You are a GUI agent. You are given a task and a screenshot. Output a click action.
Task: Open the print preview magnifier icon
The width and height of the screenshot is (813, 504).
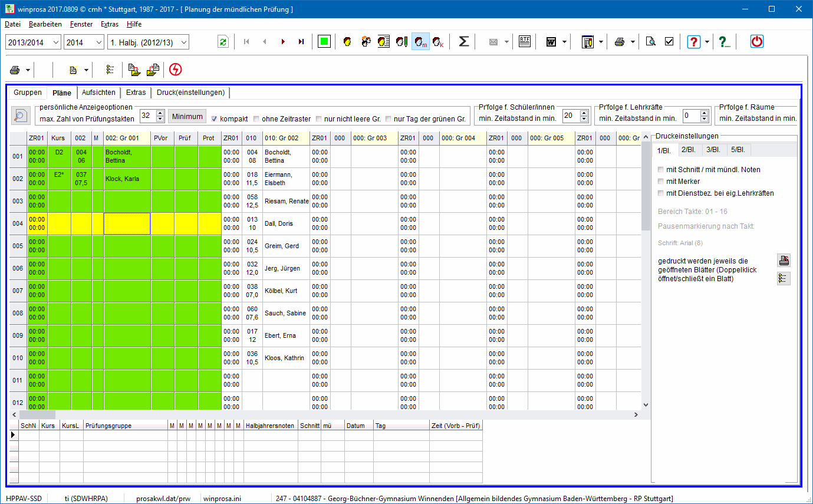click(650, 42)
